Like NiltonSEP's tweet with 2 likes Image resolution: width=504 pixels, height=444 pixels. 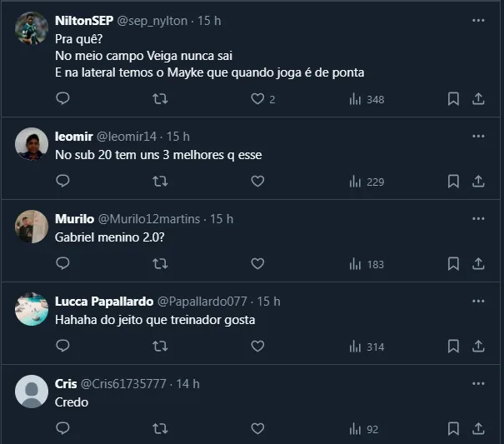point(257,99)
